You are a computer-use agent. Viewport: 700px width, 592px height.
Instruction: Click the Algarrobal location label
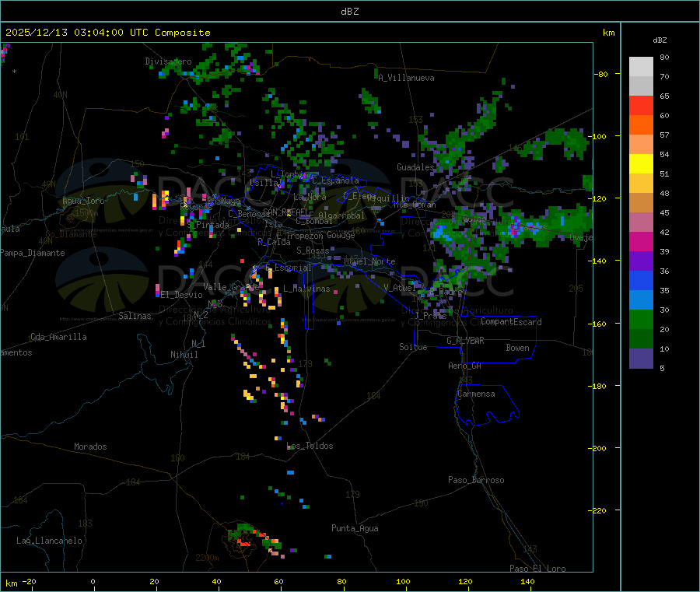pos(341,215)
